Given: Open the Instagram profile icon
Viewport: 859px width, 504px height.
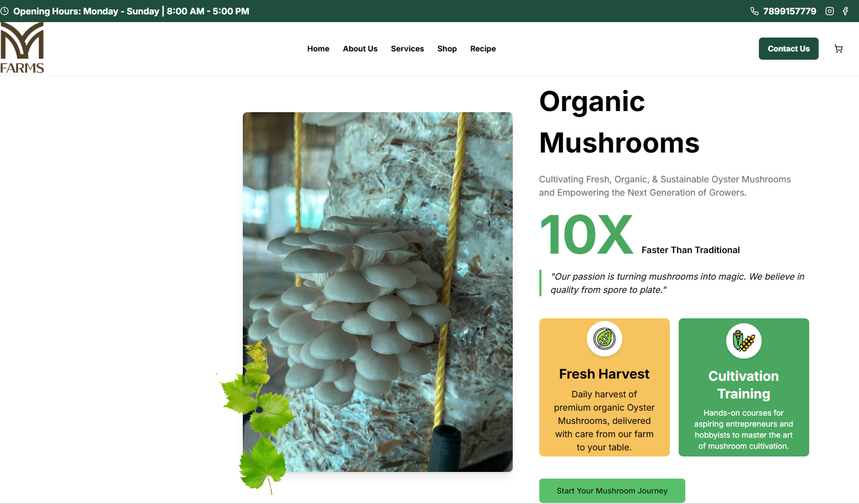Looking at the screenshot, I should click(x=830, y=11).
